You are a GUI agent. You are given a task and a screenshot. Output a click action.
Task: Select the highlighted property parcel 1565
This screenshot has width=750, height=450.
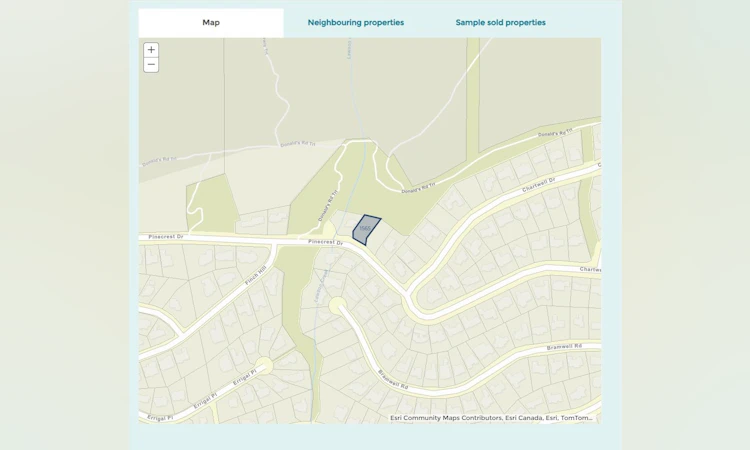(x=366, y=230)
